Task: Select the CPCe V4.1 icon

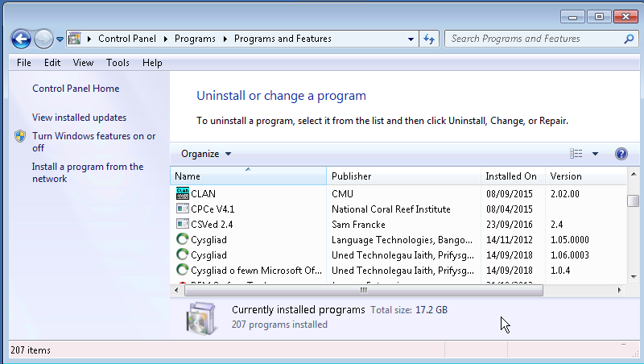Action: click(183, 209)
